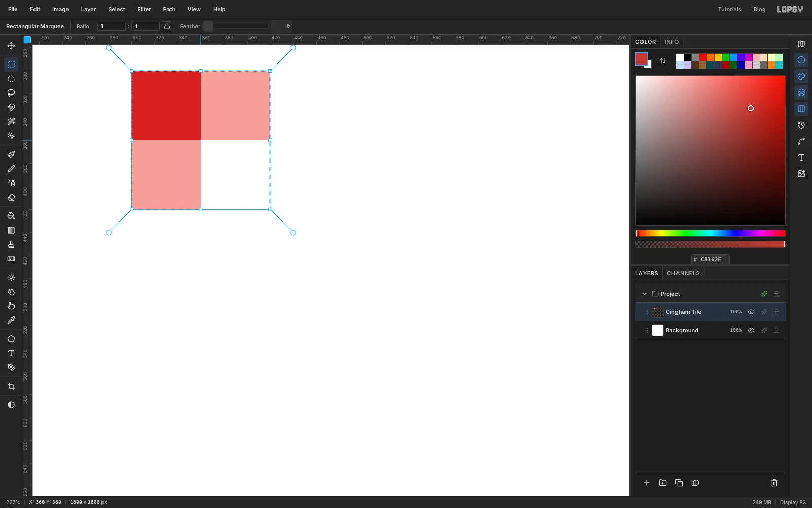Open the Layer menu
Viewport: 812px width, 508px height.
coord(88,9)
